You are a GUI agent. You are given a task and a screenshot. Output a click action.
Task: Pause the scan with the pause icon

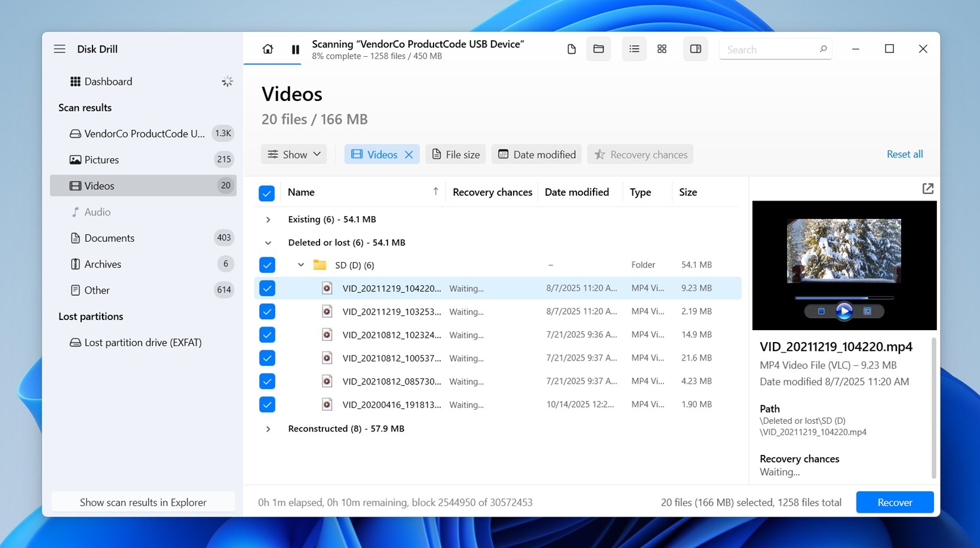[x=296, y=49]
